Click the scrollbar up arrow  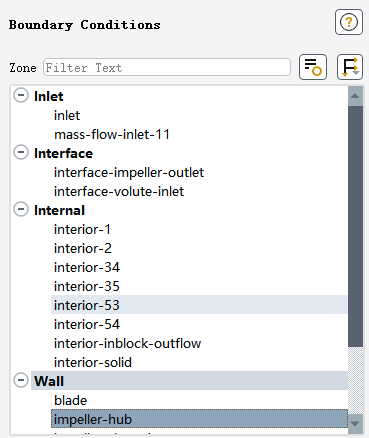pos(355,96)
